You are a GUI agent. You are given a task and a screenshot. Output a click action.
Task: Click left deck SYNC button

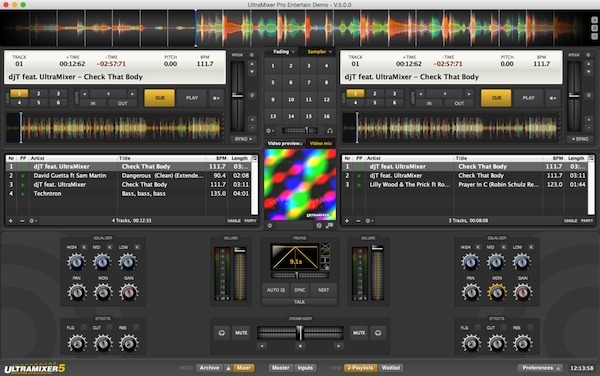[x=243, y=139]
